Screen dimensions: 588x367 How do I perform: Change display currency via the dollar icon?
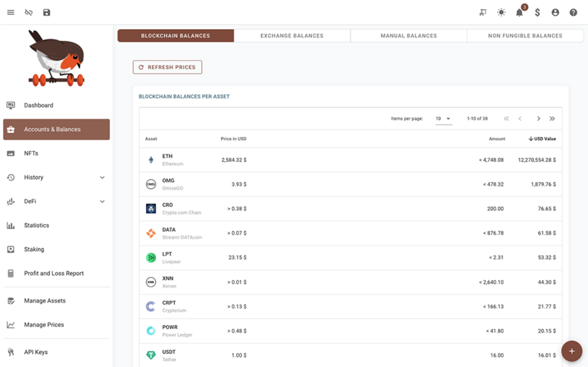[537, 12]
